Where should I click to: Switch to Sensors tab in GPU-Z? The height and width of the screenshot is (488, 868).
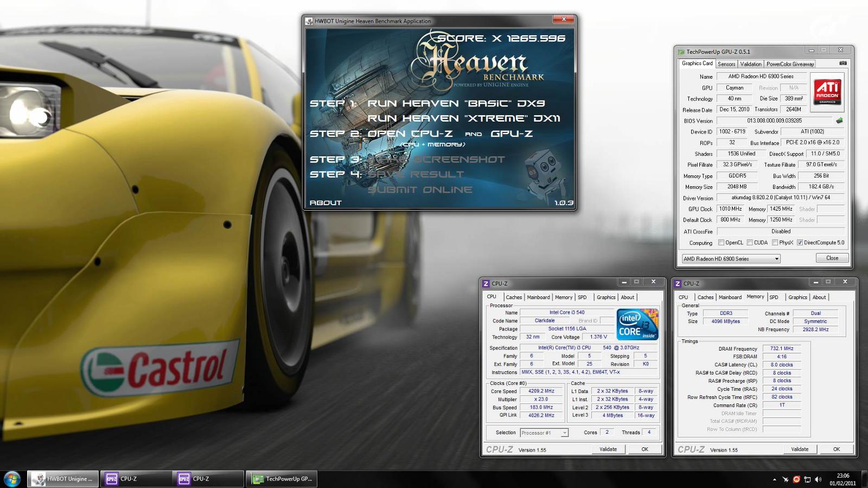pyautogui.click(x=726, y=64)
